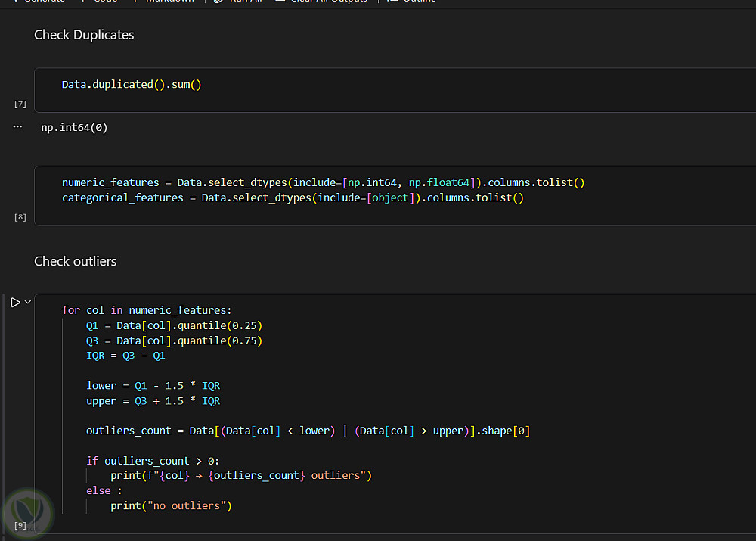Select the np.int64(0) output text
Screen dimensions: 756x541
coord(74,127)
